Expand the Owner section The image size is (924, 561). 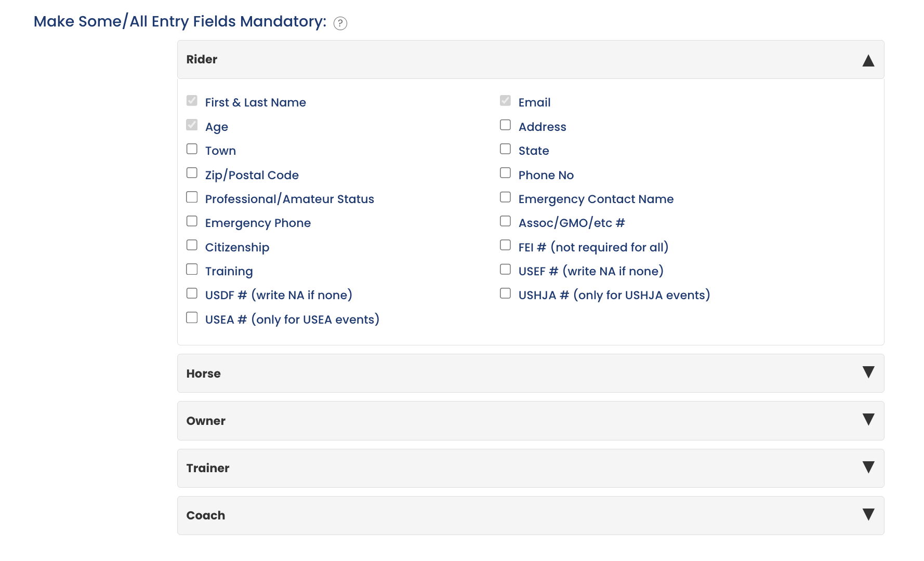868,420
